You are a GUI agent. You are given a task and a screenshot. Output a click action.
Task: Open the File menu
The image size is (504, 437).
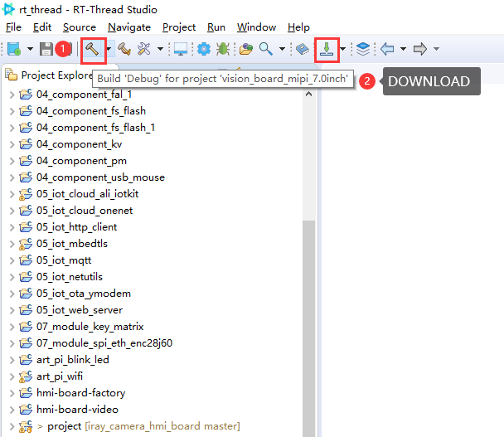[x=13, y=27]
